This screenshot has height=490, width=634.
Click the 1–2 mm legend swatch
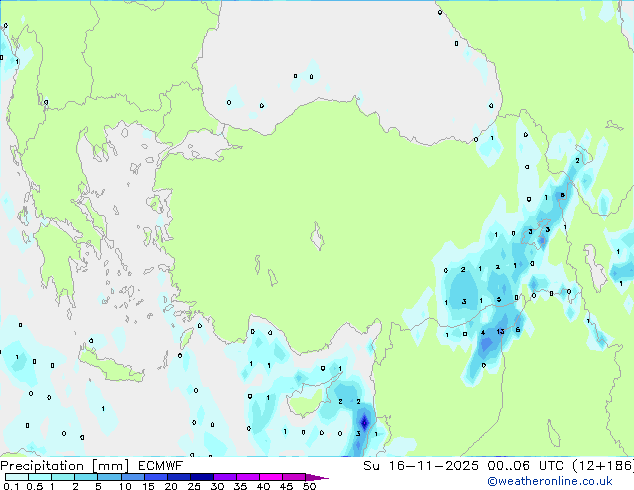(x=63, y=477)
